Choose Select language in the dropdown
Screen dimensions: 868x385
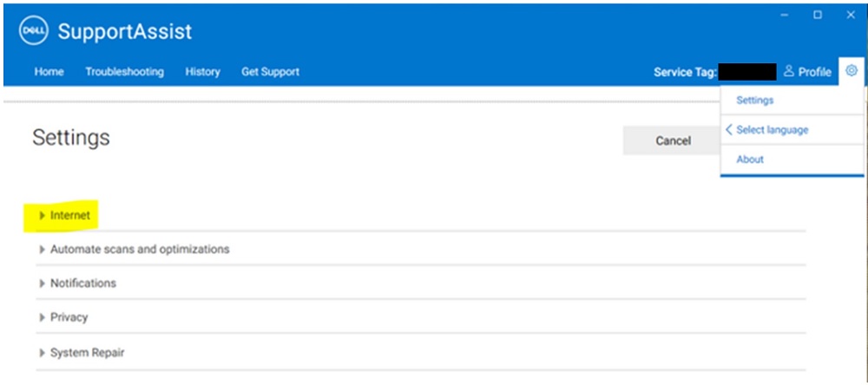(x=773, y=130)
